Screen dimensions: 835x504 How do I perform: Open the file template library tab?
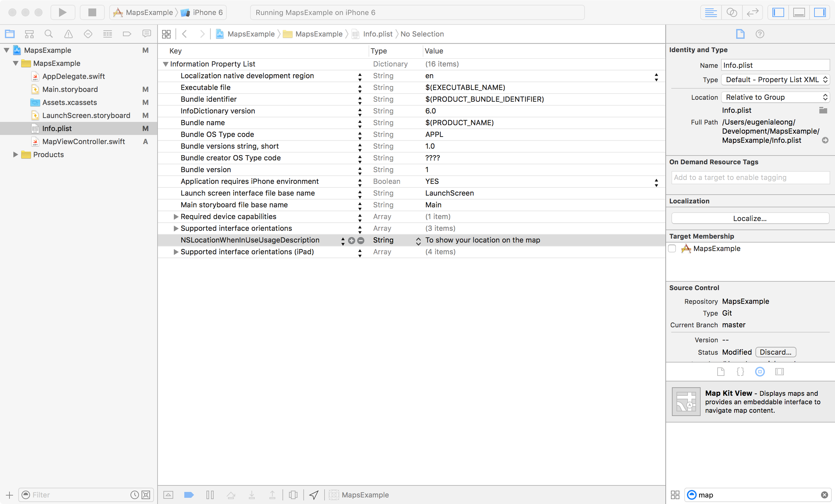coord(721,372)
